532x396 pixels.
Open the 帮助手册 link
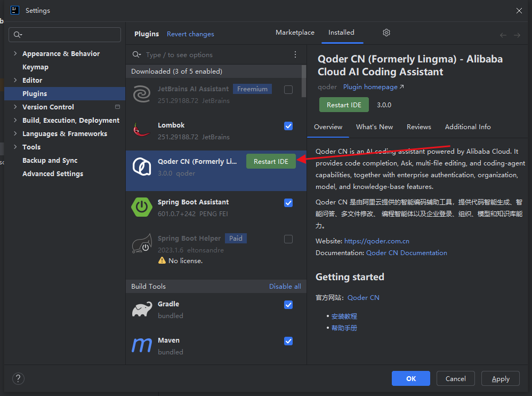point(344,328)
